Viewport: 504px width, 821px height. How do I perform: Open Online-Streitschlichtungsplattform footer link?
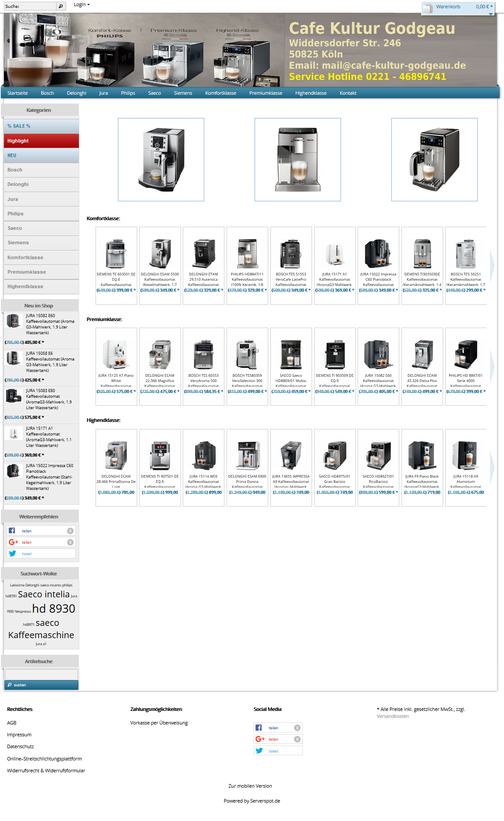pyautogui.click(x=44, y=759)
